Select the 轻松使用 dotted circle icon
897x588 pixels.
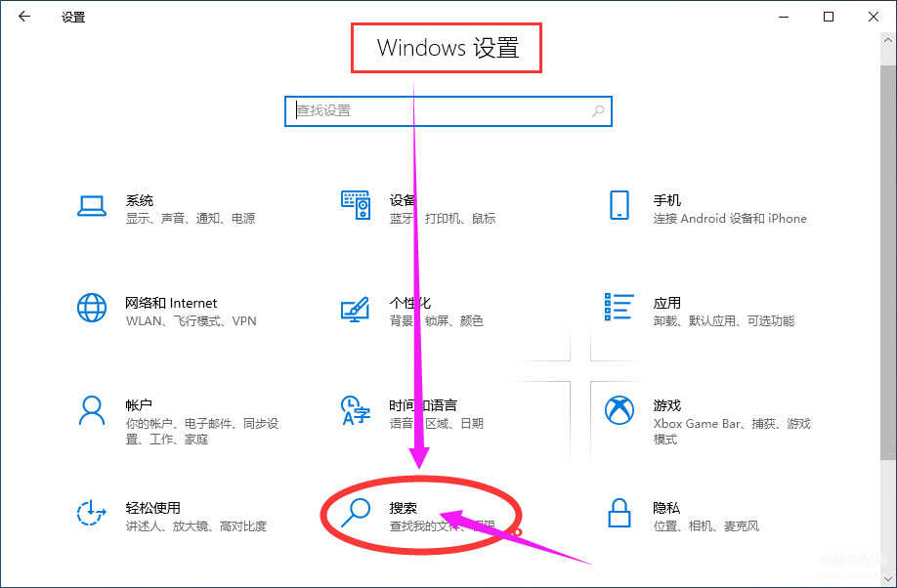92,513
